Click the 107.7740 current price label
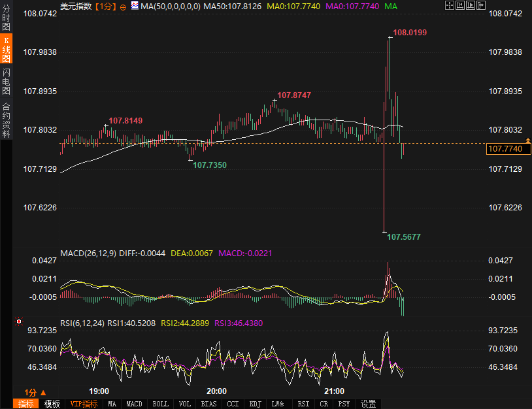The image size is (532, 409). pyautogui.click(x=505, y=150)
